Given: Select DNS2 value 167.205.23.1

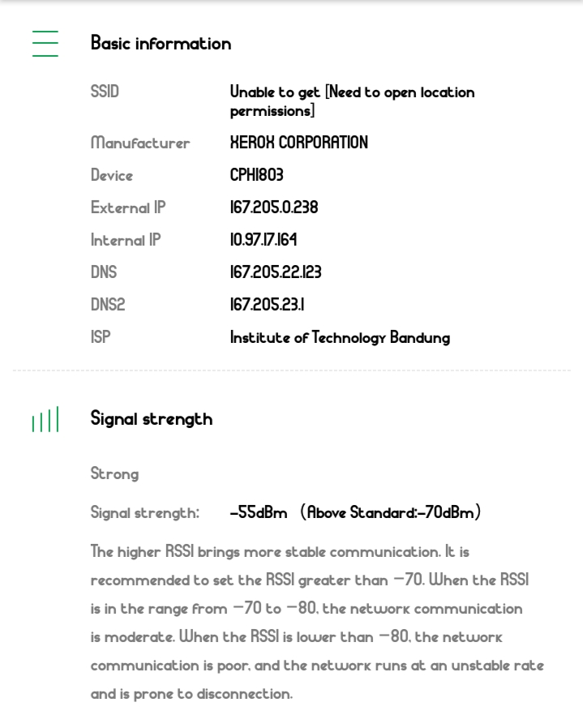Looking at the screenshot, I should point(267,305).
